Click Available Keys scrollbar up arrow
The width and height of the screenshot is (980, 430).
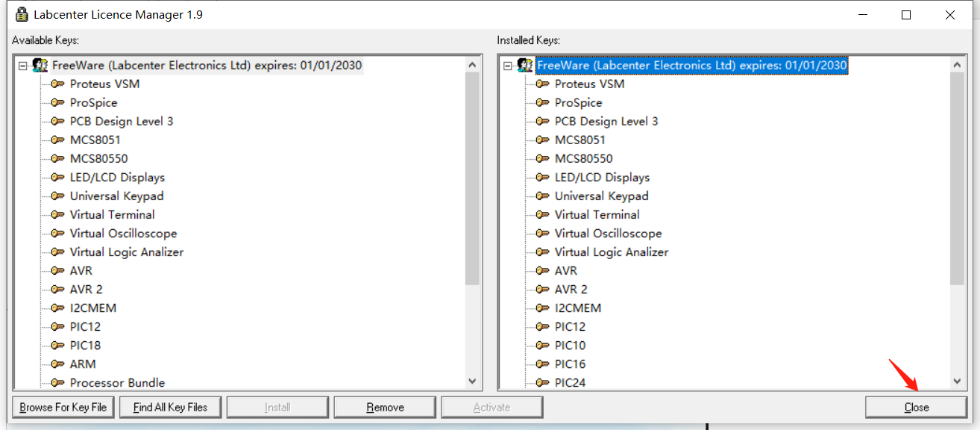[472, 65]
